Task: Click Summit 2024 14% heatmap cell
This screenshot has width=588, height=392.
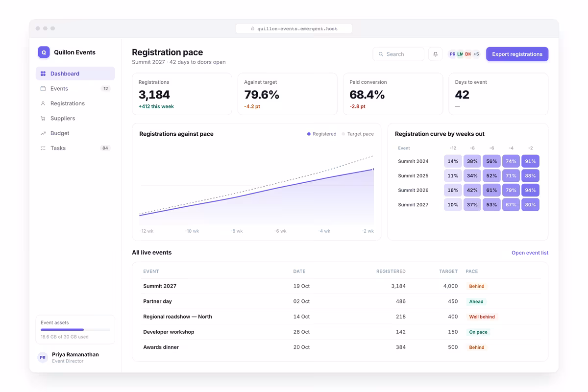Action: (x=453, y=161)
